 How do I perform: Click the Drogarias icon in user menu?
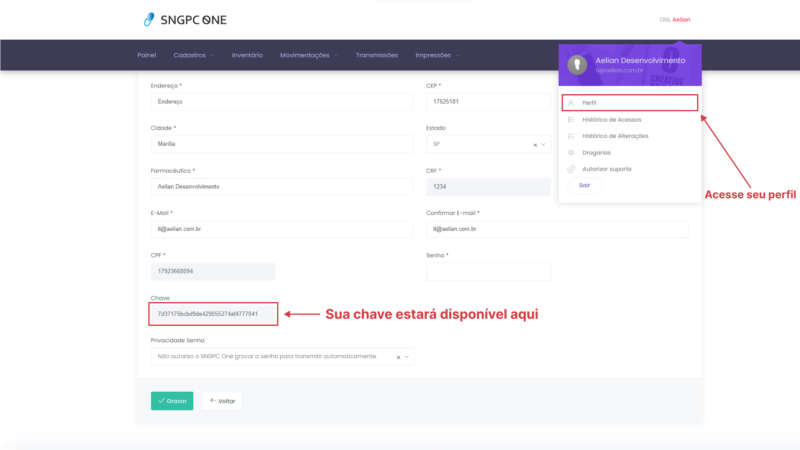tap(570, 152)
